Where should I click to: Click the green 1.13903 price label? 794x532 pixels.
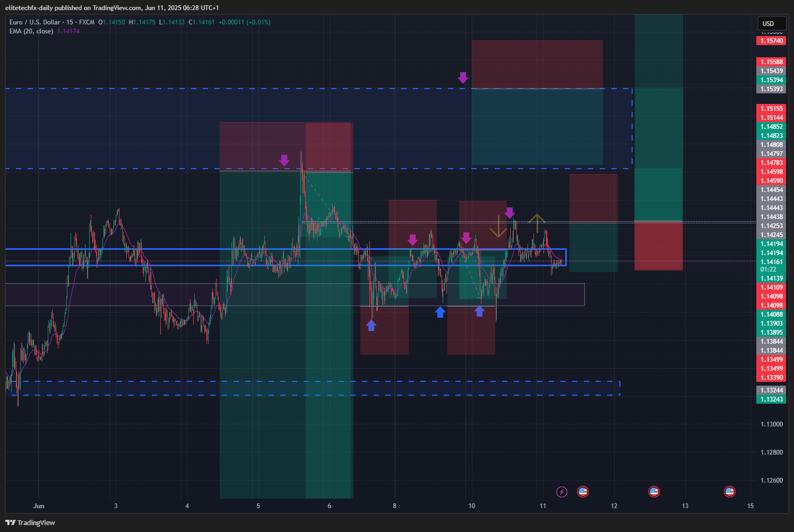[771, 324]
